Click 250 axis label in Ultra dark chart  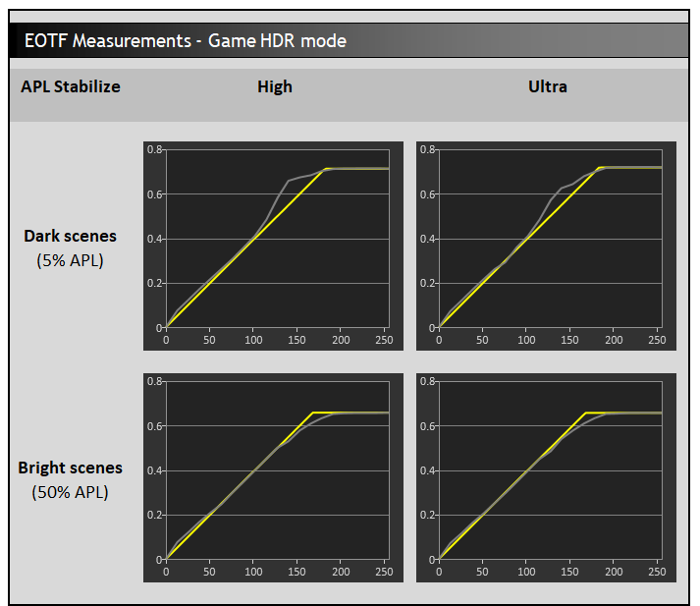657,340
